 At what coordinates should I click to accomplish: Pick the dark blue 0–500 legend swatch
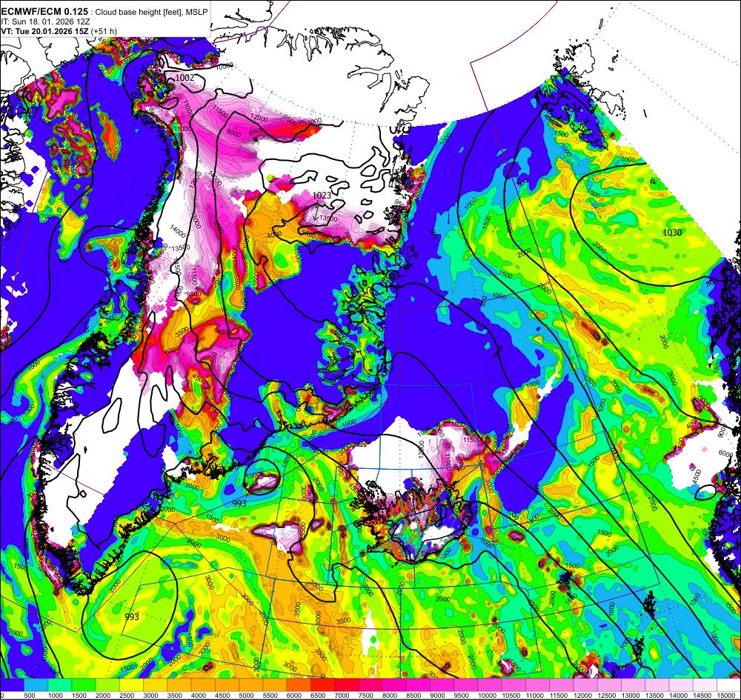point(13,685)
